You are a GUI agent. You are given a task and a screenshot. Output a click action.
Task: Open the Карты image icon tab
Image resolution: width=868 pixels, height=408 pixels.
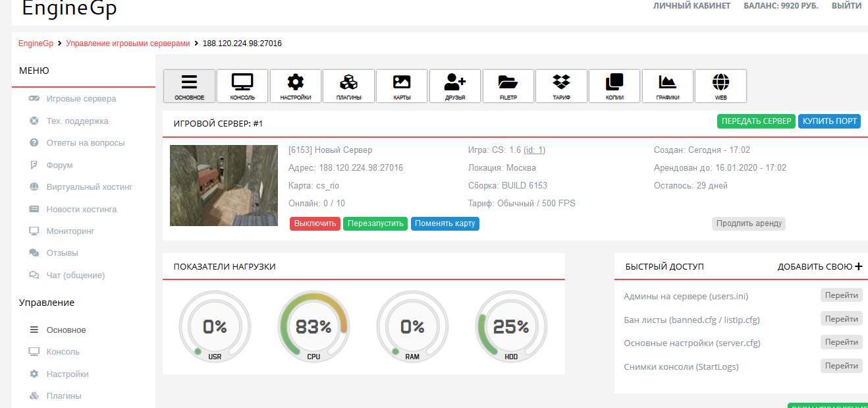coord(402,86)
